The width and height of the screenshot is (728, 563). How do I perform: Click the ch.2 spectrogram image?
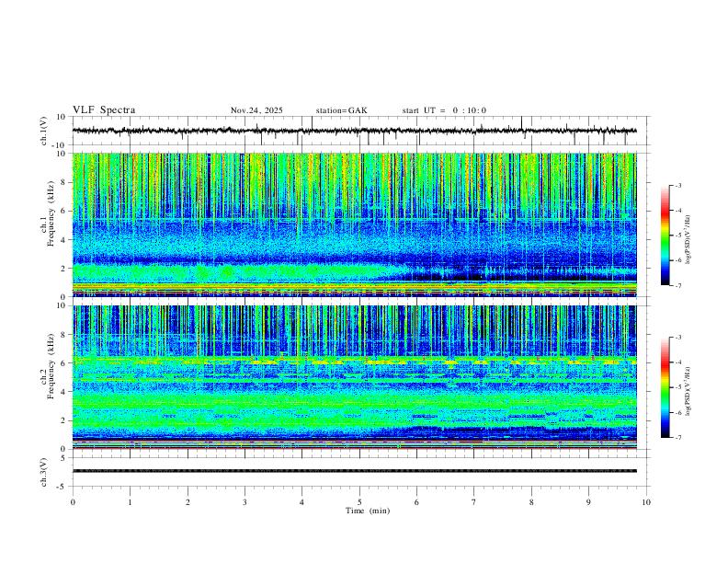354,377
